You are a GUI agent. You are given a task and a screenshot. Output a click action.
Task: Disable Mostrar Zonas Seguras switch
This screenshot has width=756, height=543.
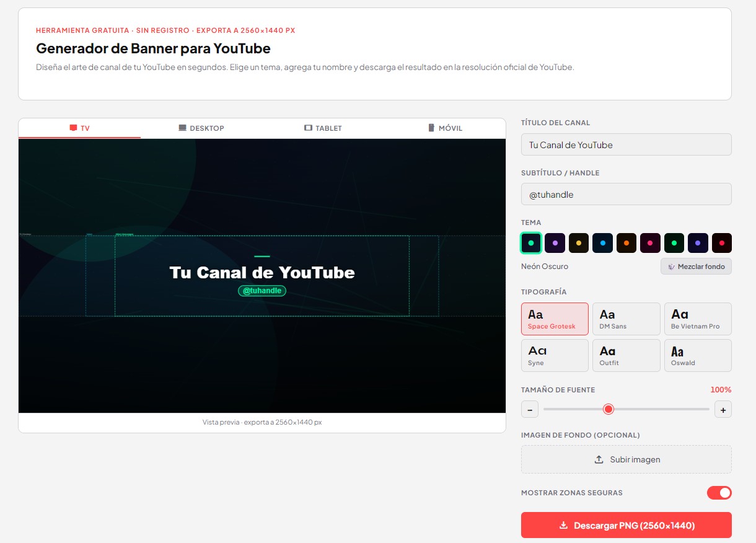coord(719,493)
